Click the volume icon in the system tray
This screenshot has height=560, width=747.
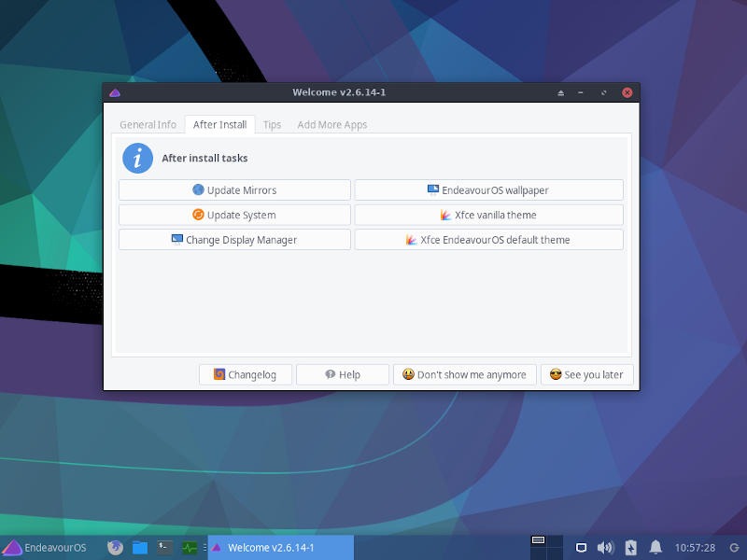click(605, 547)
